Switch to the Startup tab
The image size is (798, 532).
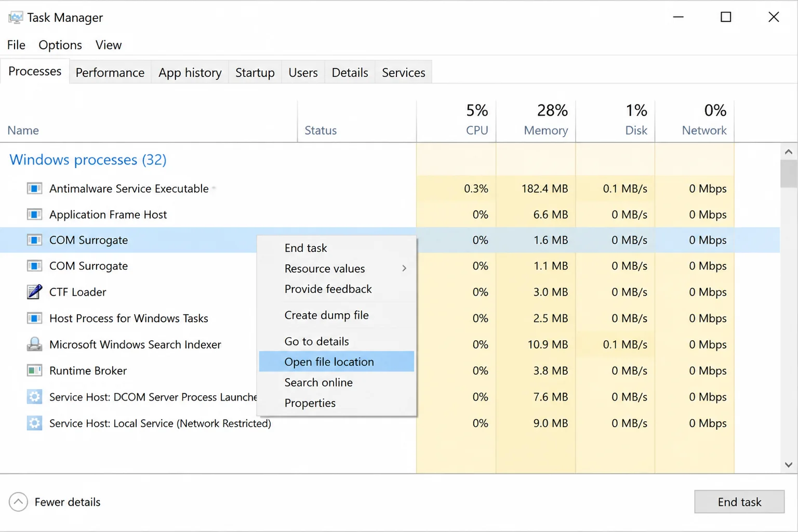point(255,73)
